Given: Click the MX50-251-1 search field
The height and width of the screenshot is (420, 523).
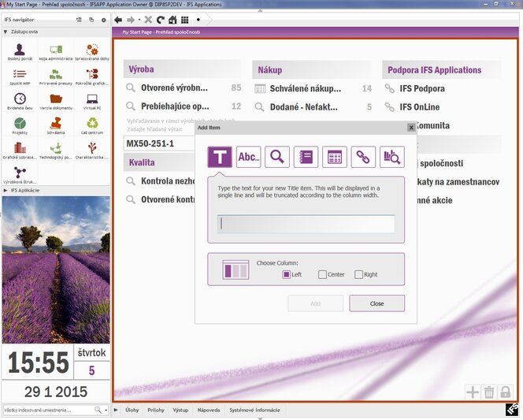Looking at the screenshot, I should tap(159, 143).
